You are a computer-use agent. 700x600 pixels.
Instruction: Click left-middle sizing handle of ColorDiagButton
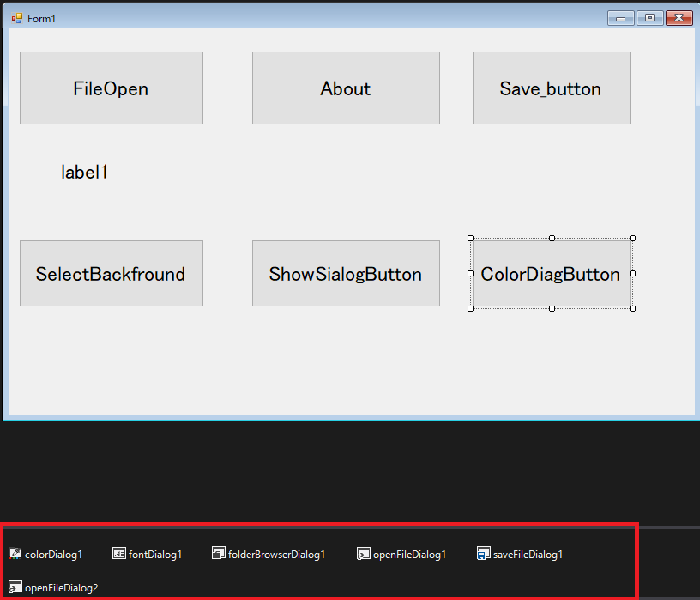tap(470, 274)
